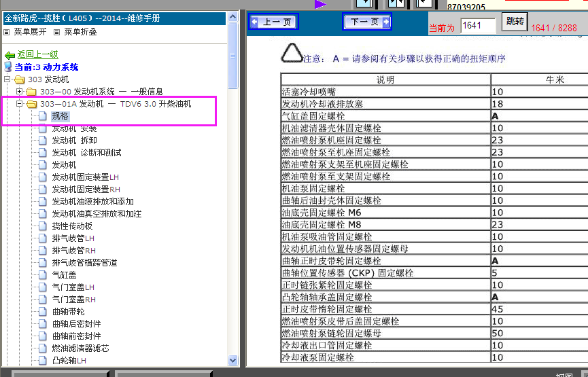The width and height of the screenshot is (588, 377).
Task: Collapse the 303-01A TDV6 3.0 升柴油机 node
Action: point(19,103)
